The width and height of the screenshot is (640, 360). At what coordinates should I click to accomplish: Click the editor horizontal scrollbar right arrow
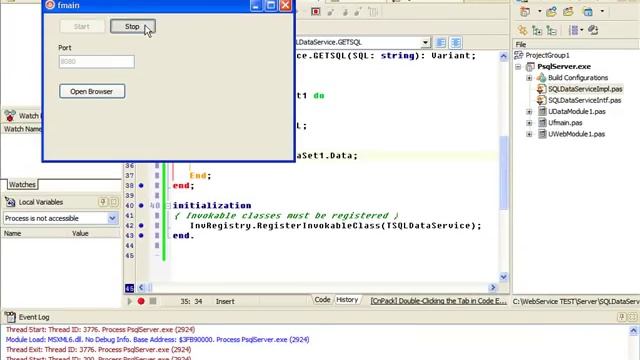click(x=493, y=287)
